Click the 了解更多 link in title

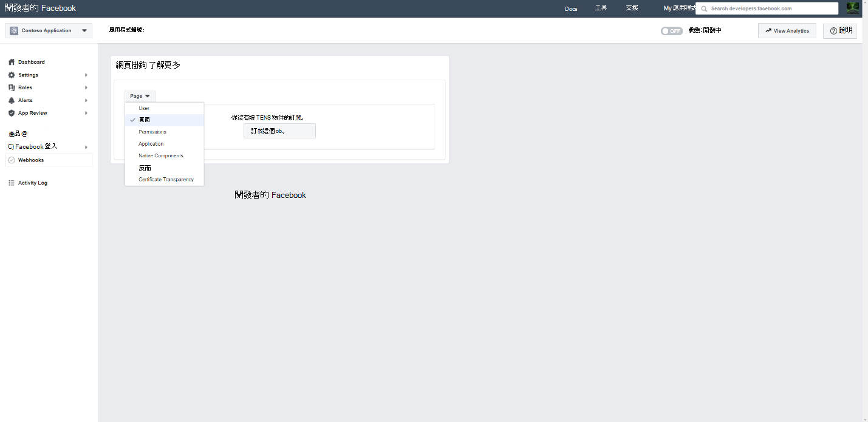[x=165, y=64]
